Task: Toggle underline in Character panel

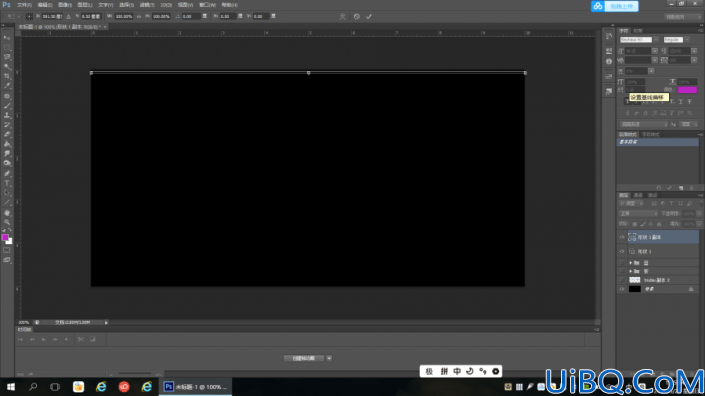Action: coord(681,102)
